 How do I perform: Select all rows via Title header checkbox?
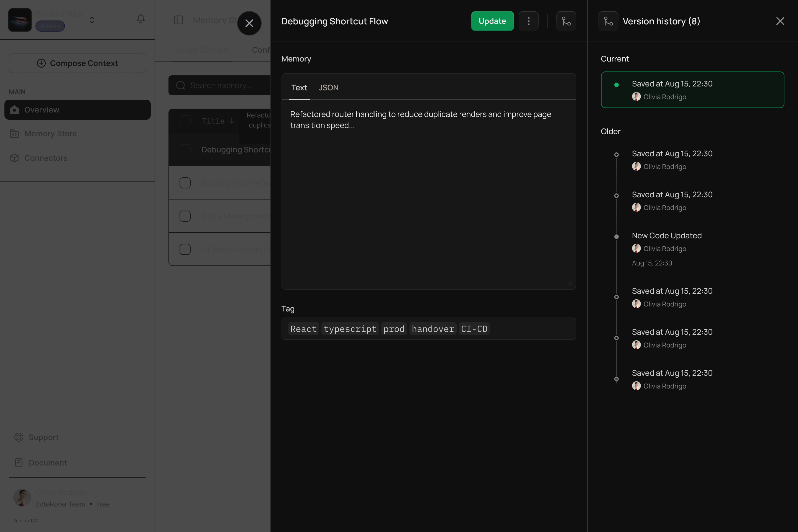pyautogui.click(x=185, y=121)
